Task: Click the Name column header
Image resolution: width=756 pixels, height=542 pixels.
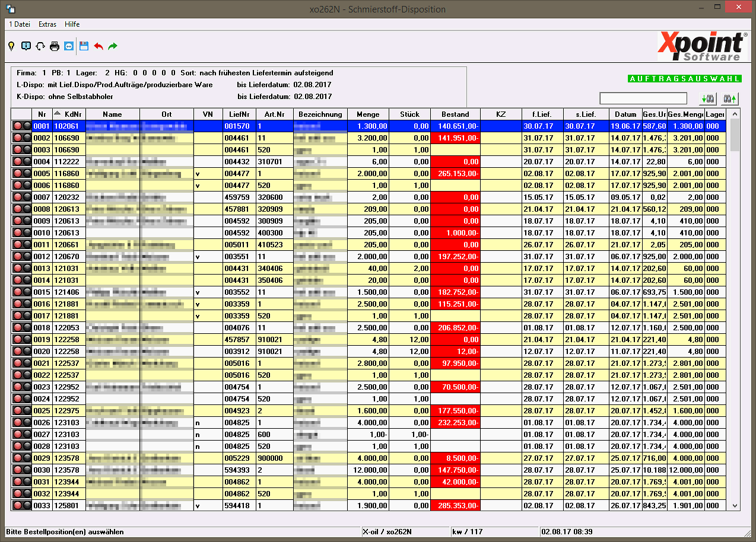Action: point(113,114)
